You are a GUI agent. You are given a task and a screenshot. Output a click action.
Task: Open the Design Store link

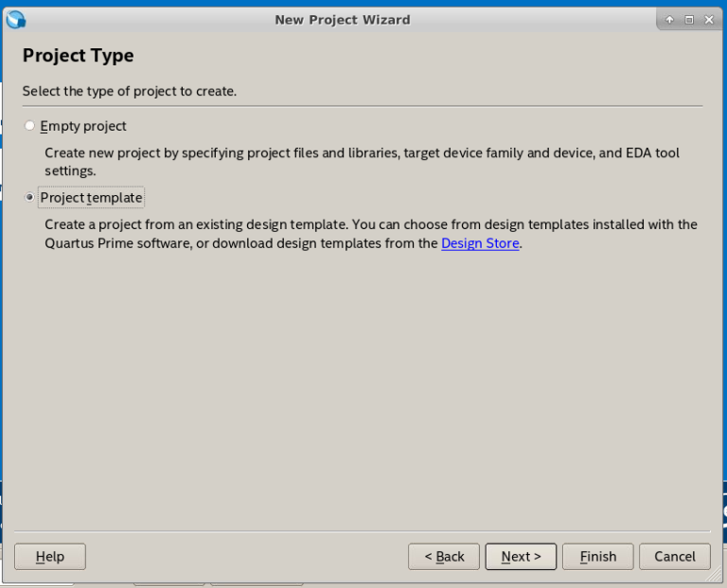click(x=480, y=243)
